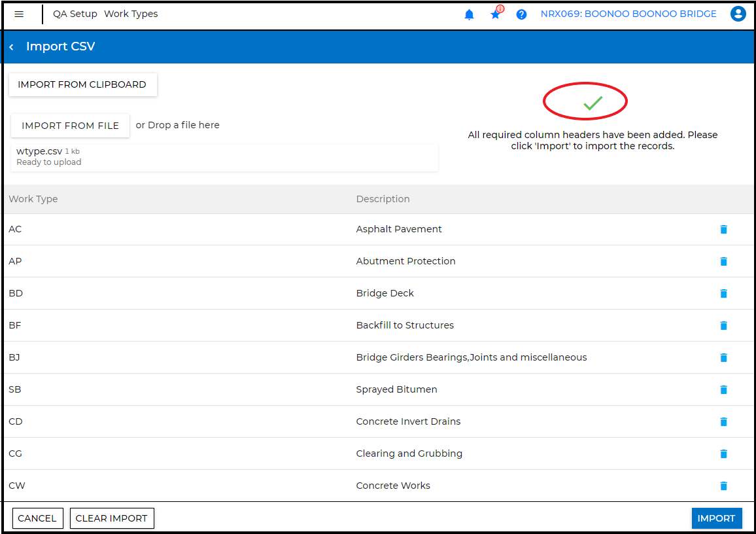Screen dimensions: 756x534
Task: Click the 'AC' work type cell
Action: 16,229
